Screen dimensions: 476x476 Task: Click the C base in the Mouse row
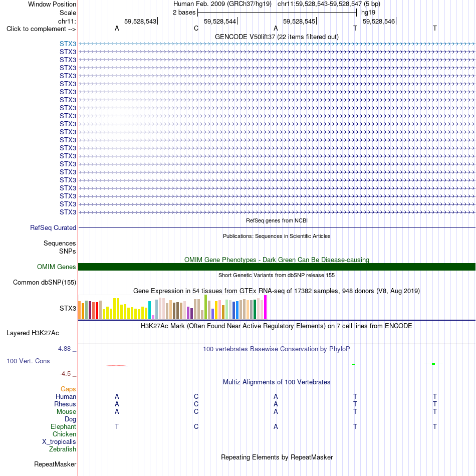pyautogui.click(x=196, y=412)
